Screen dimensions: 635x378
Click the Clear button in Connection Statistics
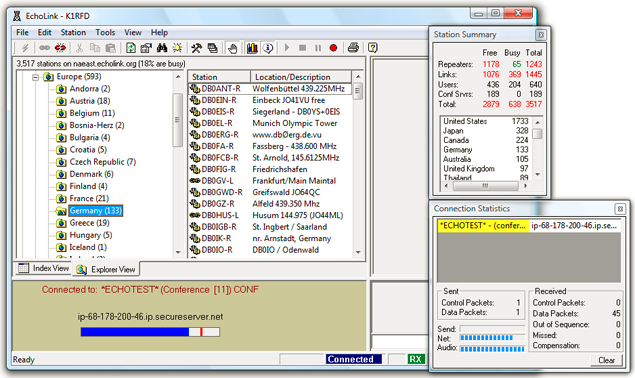[606, 360]
